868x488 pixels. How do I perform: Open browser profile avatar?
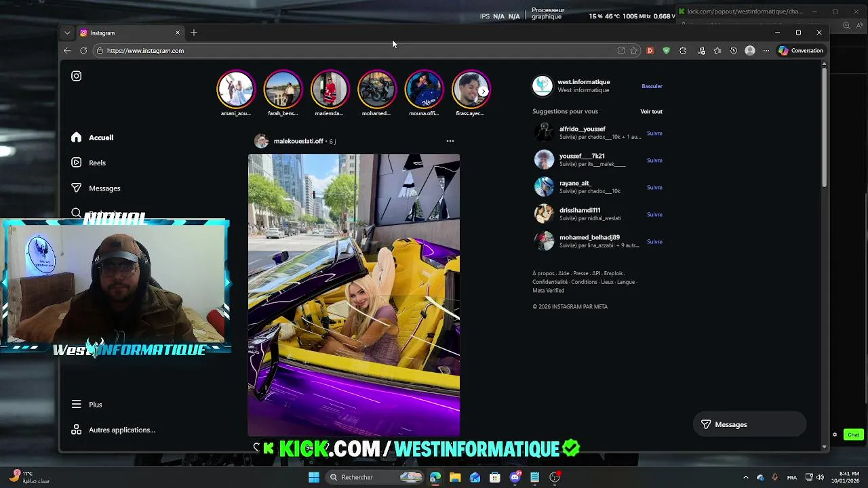click(x=750, y=50)
